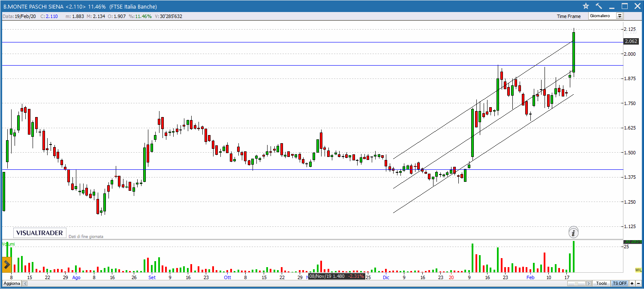Click the volume value V:30'285'632
Screen dimensions: 644x289
click(168, 16)
